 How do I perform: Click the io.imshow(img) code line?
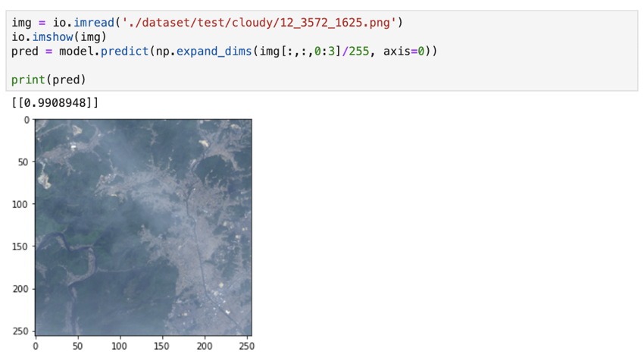59,37
